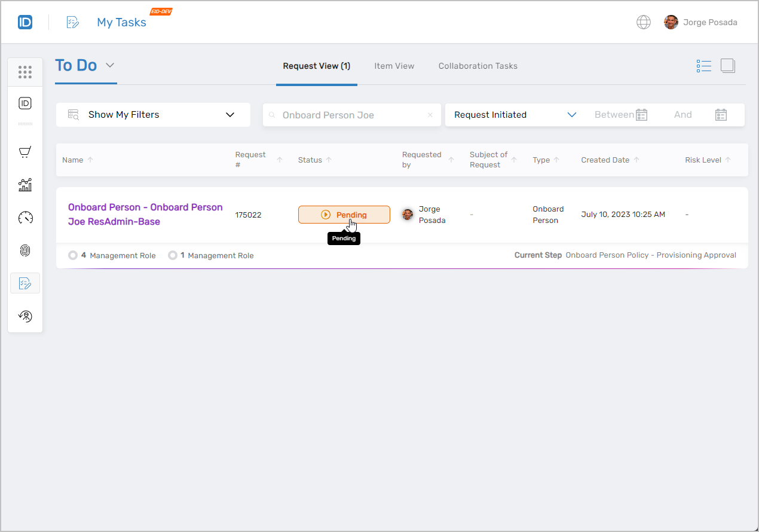Open the Collaboration Tasks tab
Screen dimensions: 759x532
(478, 66)
